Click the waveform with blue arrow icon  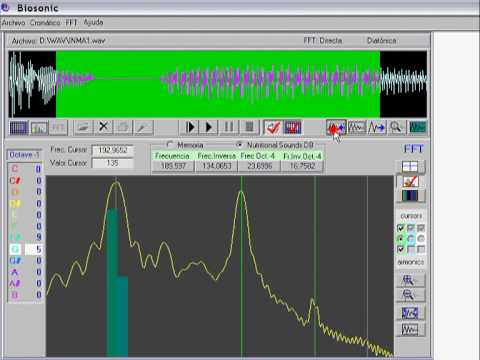(x=377, y=127)
